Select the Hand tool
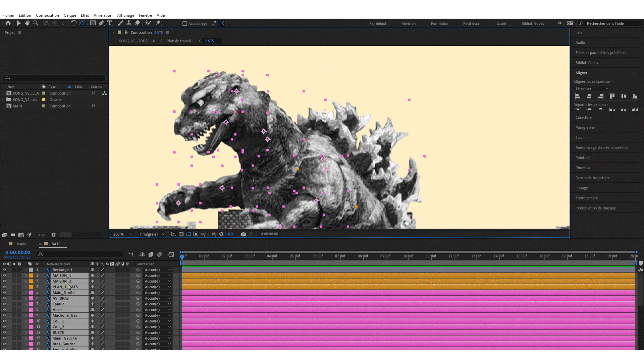 coord(27,23)
